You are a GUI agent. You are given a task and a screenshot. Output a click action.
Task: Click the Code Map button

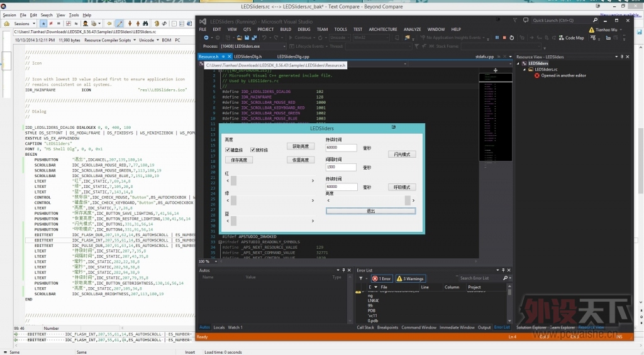(571, 37)
